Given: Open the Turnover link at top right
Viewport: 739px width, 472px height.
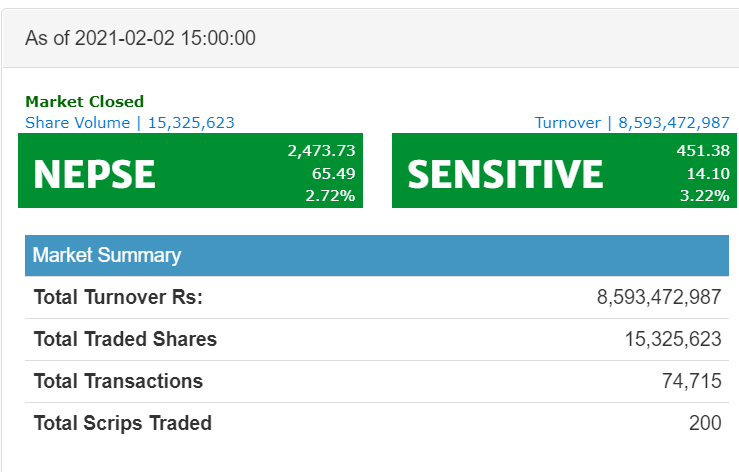Looking at the screenshot, I should 632,122.
